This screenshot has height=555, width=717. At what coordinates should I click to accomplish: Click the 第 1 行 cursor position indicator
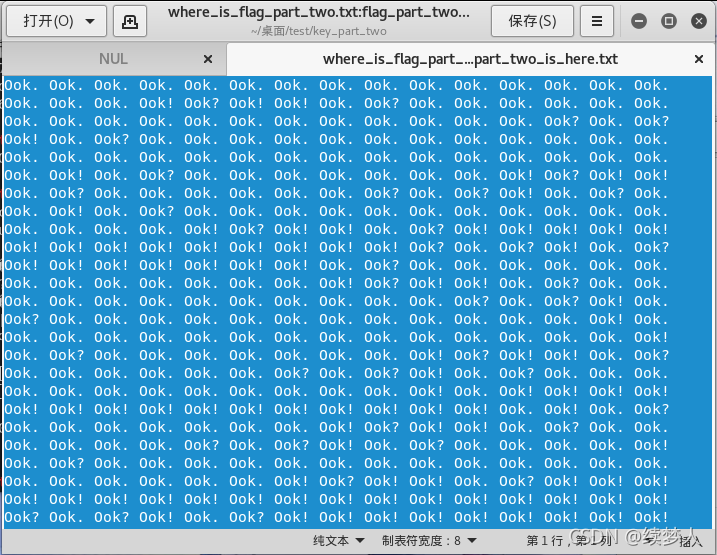pos(569,541)
